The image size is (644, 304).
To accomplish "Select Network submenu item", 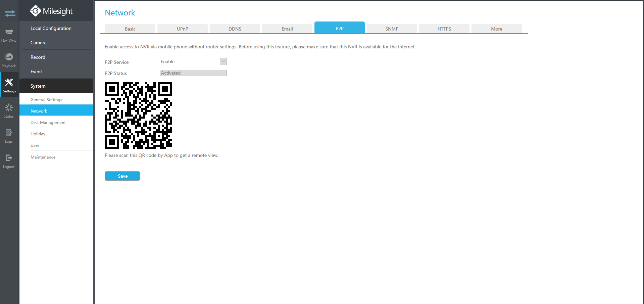I will pos(56,111).
